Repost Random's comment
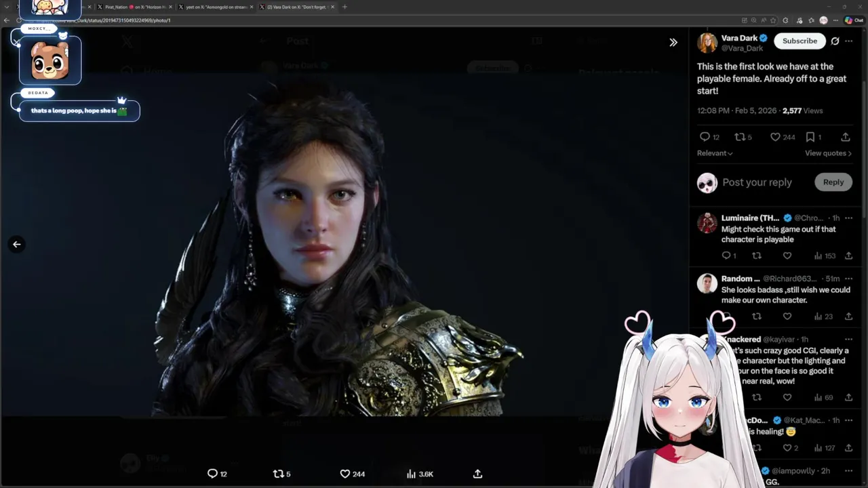868x488 pixels. click(x=757, y=317)
